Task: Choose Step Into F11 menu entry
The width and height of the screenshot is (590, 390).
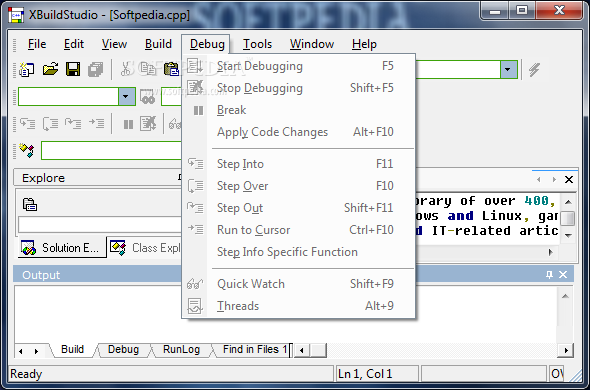Action: (x=298, y=164)
